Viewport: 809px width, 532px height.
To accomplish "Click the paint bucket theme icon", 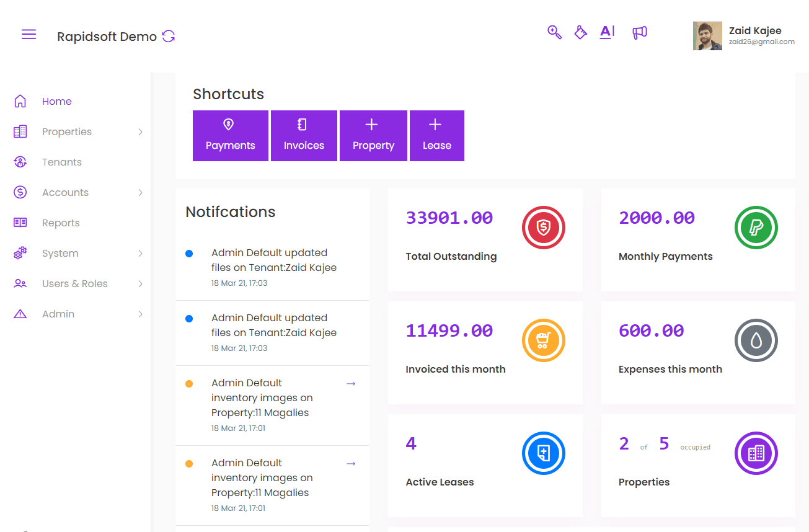I will click(580, 32).
